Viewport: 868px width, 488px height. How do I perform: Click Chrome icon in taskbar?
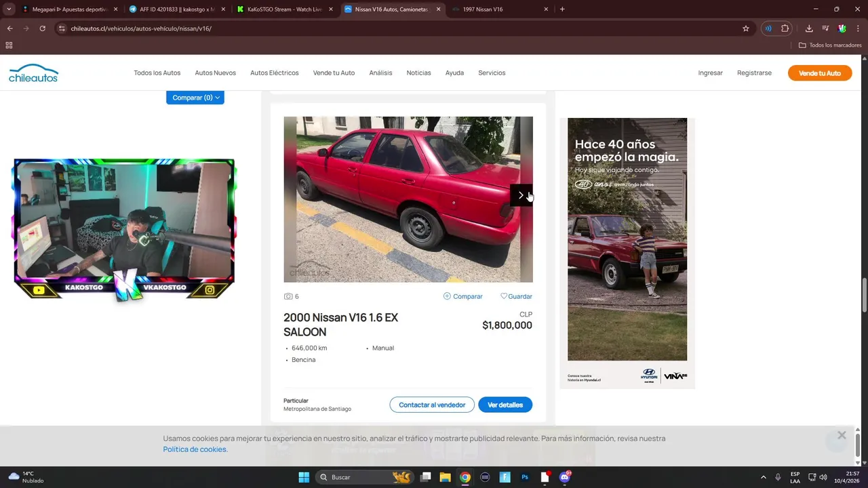click(x=465, y=477)
